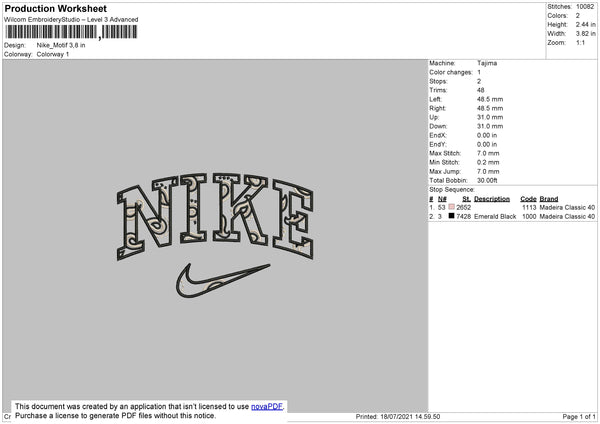Screen dimensions: 600x424
Task: Click the 'Page 1 of 1' footer text
Action: (579, 416)
